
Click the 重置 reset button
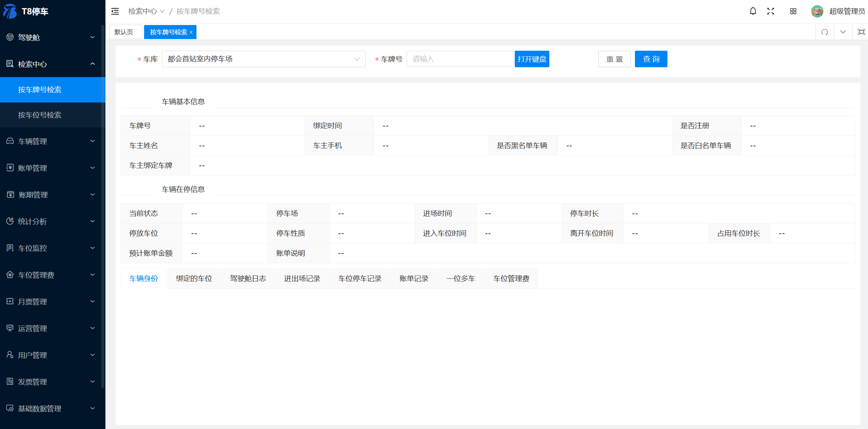point(614,59)
